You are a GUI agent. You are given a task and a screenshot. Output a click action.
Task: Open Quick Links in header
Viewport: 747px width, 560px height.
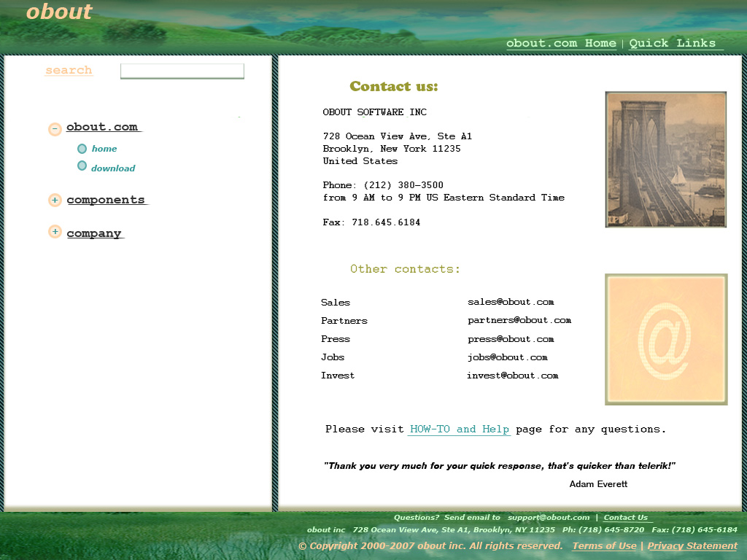click(672, 43)
